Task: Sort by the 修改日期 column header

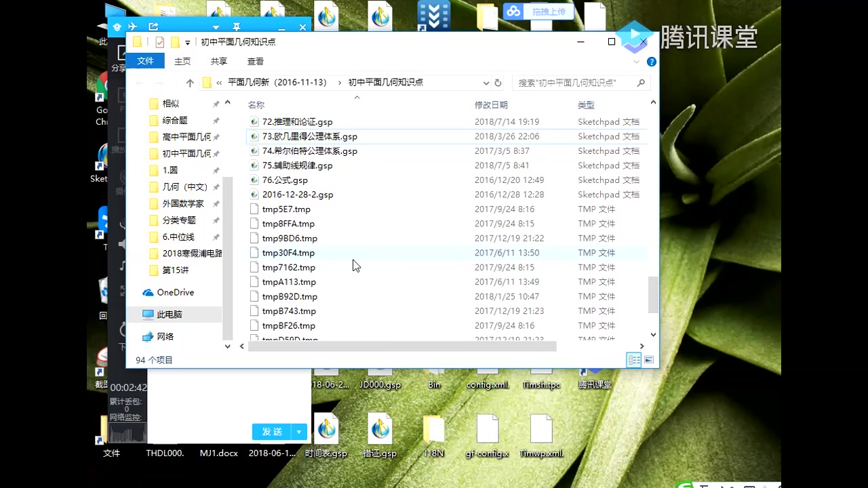Action: click(x=491, y=105)
